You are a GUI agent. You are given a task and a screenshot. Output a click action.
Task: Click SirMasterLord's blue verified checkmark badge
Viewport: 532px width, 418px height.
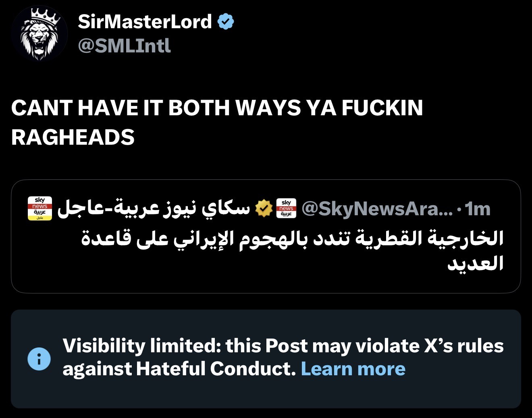226,22
